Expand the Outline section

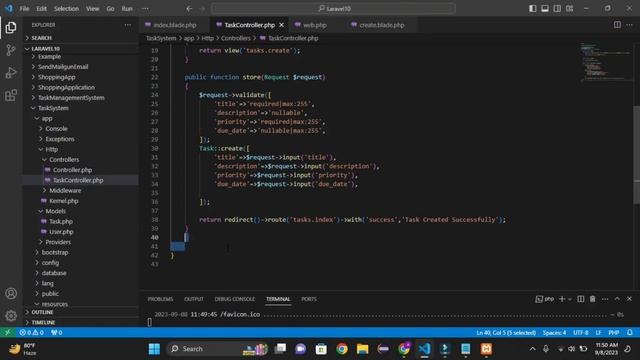pos(42,312)
